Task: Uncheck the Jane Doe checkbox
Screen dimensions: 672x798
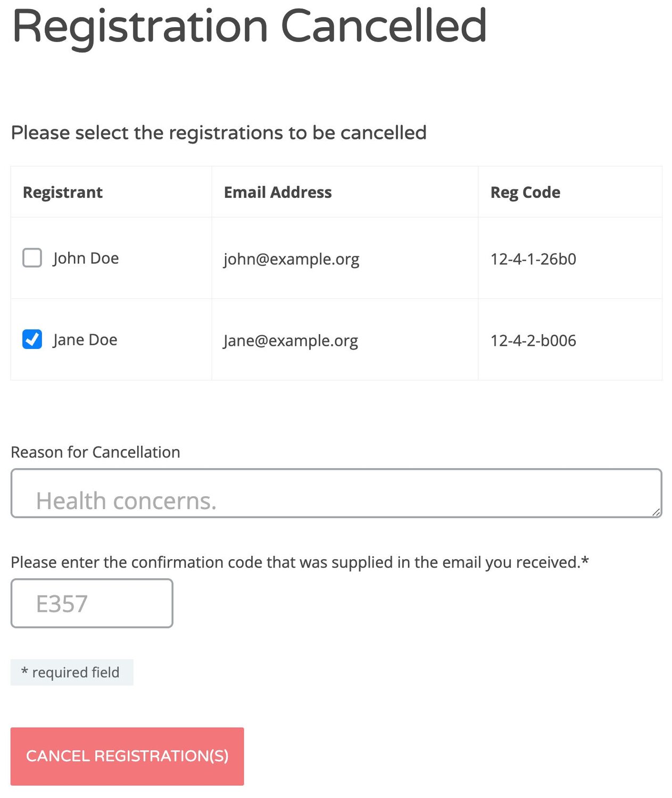Action: pos(32,339)
